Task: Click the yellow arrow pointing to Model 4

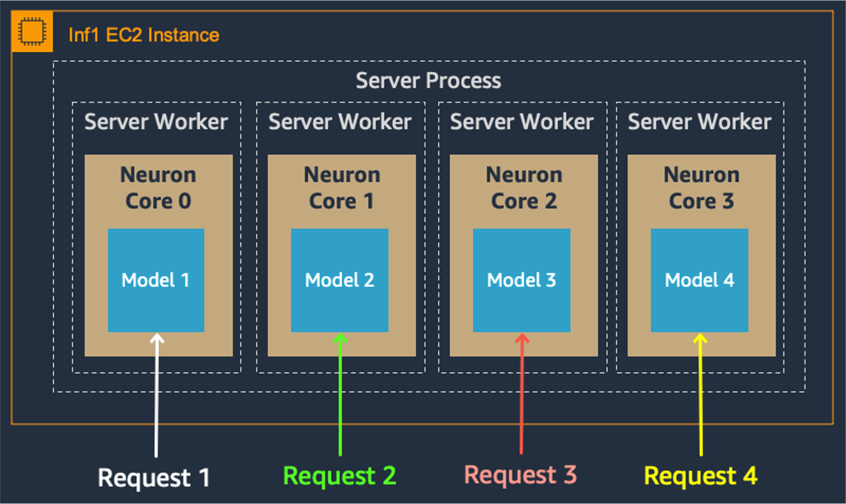Action: [701, 397]
